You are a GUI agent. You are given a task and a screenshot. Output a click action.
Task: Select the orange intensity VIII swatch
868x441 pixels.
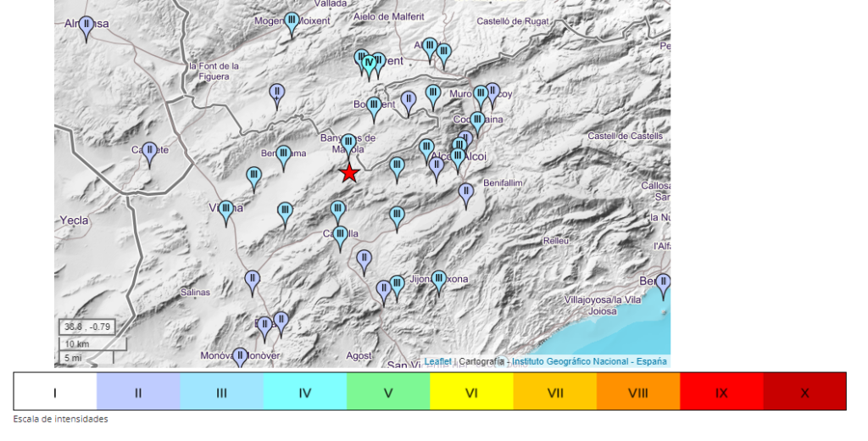(637, 393)
